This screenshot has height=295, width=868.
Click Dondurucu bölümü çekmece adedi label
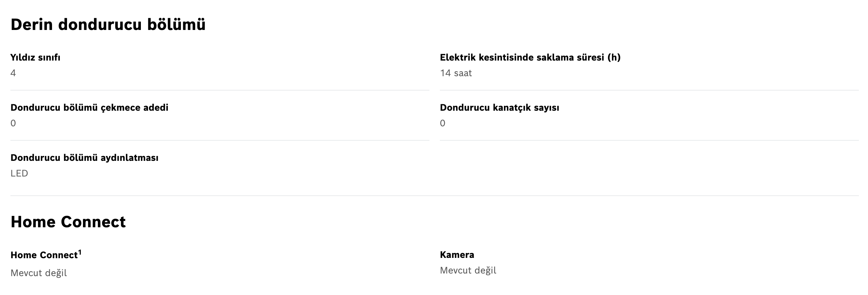tap(89, 108)
